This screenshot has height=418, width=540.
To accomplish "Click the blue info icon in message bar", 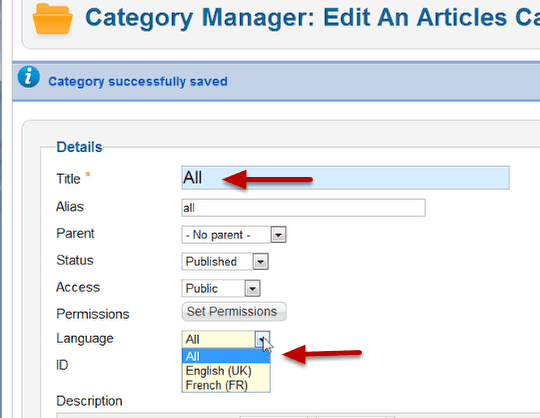I will coord(29,77).
